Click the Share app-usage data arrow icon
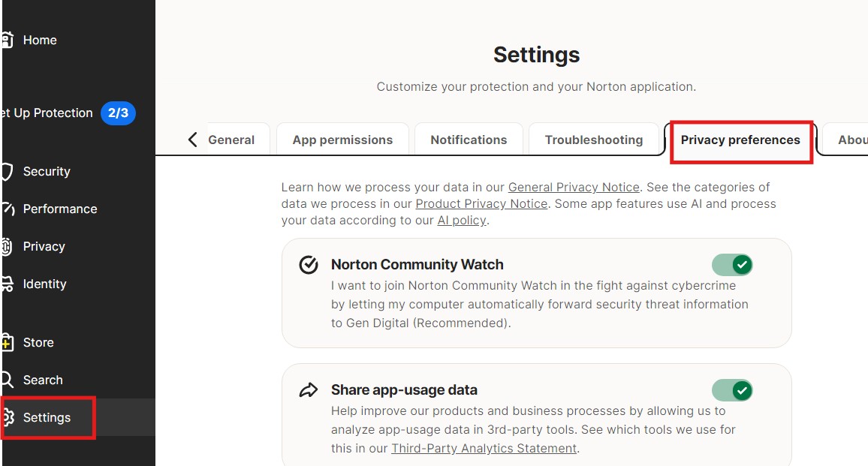The width and height of the screenshot is (868, 466). pyautogui.click(x=309, y=390)
